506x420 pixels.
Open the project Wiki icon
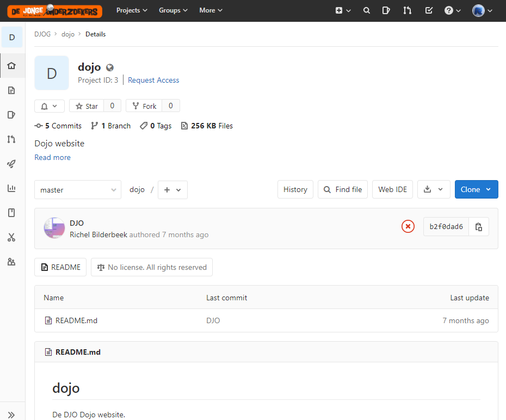pyautogui.click(x=11, y=213)
